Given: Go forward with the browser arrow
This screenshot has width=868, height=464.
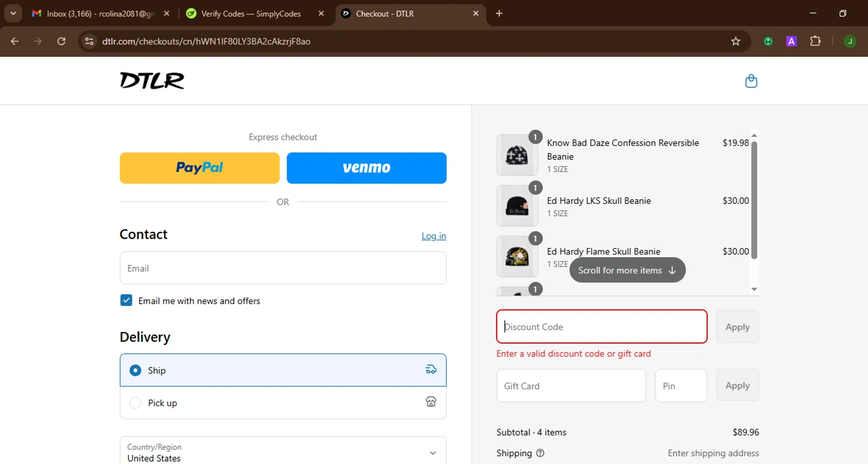Looking at the screenshot, I should 38,41.
